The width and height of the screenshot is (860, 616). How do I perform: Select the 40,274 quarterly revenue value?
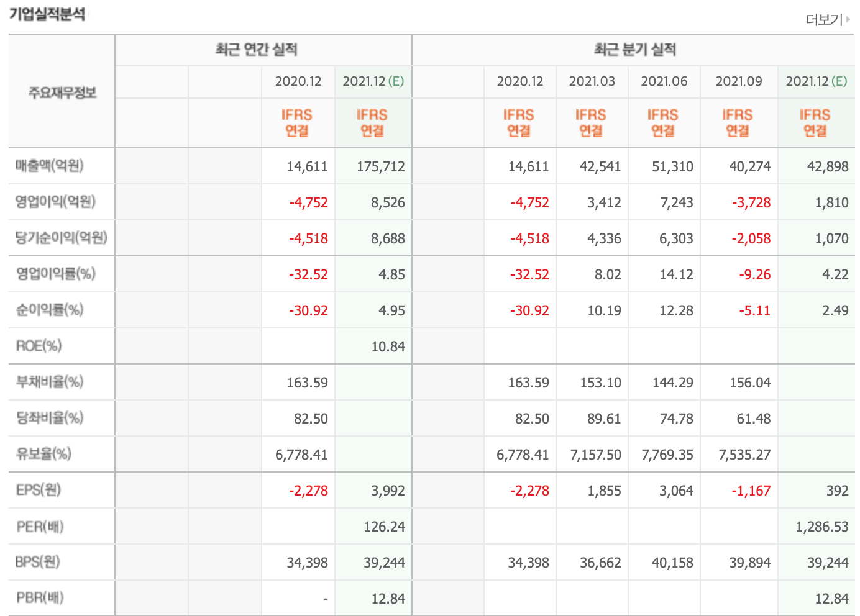[x=749, y=166]
